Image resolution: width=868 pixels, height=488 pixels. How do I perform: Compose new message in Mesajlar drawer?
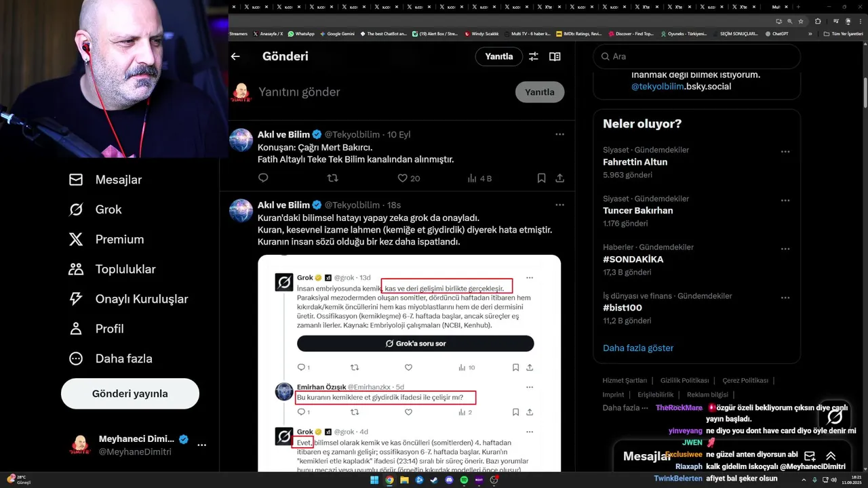(x=810, y=456)
